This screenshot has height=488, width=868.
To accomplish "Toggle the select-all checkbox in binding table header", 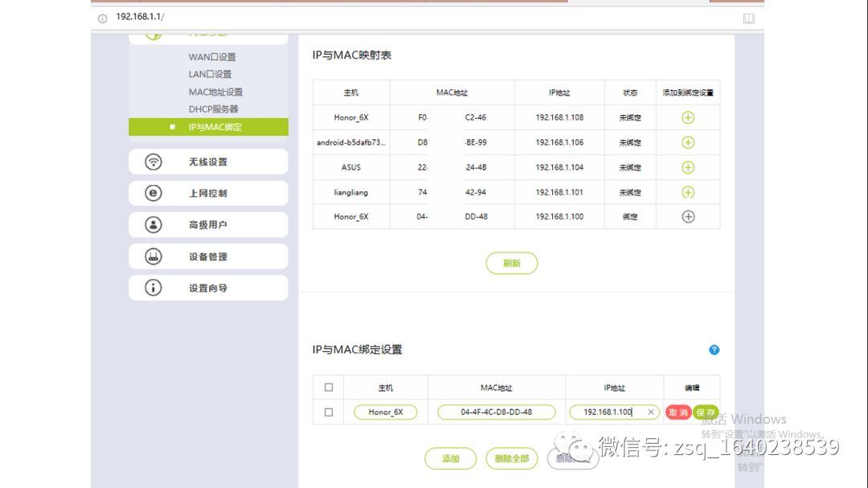I will 328,387.
